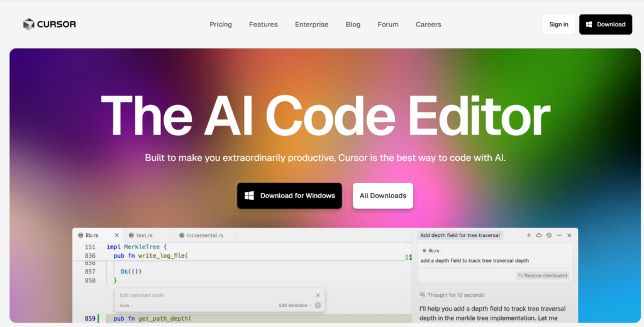
Task: Go to the Enterprise page
Action: tap(311, 25)
